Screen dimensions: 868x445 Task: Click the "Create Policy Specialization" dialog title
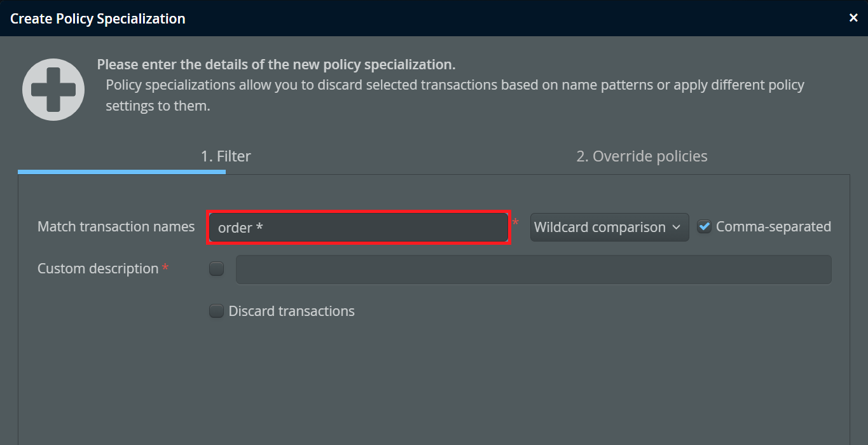[98, 18]
